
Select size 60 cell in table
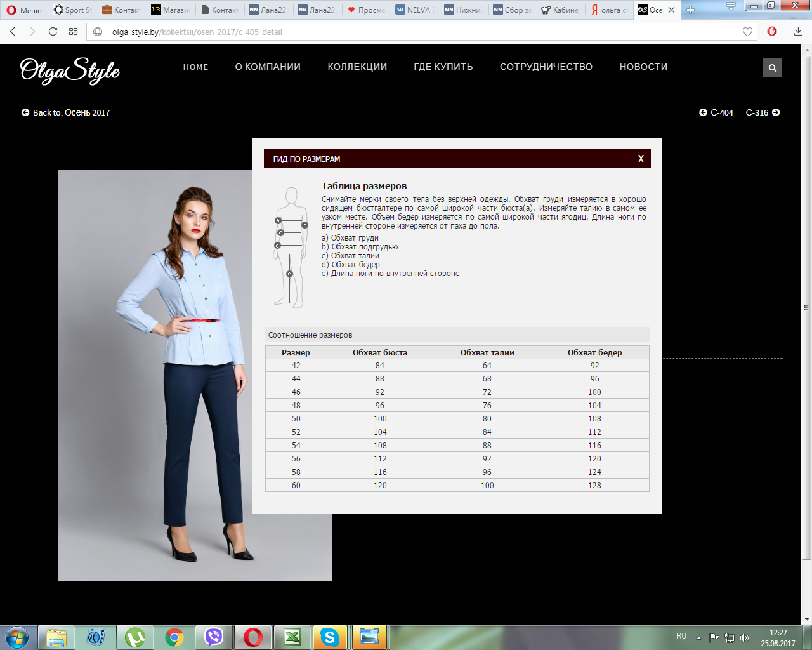[x=296, y=486]
